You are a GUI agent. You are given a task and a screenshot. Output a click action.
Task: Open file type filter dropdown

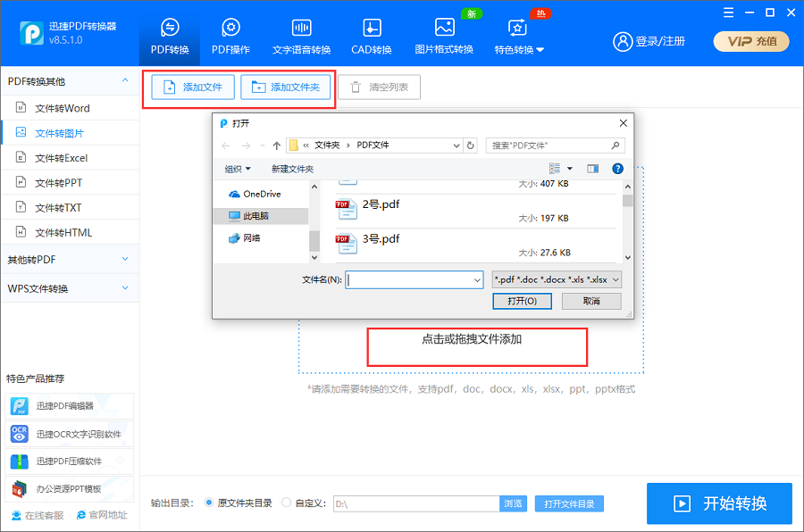tap(557, 280)
